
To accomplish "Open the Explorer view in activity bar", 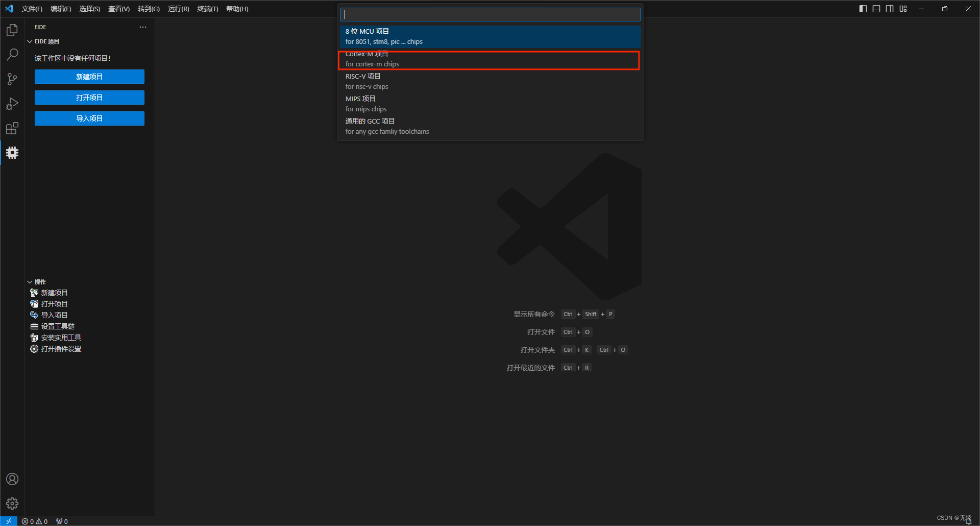I will (12, 31).
